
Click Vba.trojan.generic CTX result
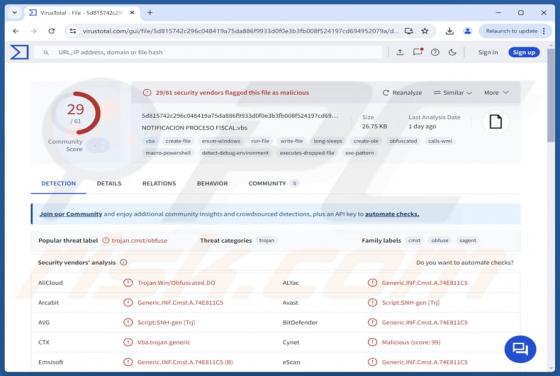coord(164,342)
